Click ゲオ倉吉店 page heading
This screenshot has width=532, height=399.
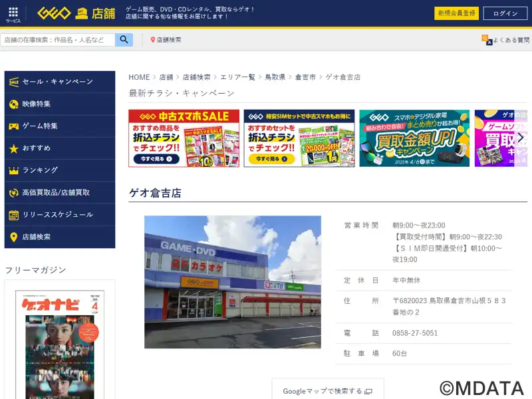click(155, 193)
